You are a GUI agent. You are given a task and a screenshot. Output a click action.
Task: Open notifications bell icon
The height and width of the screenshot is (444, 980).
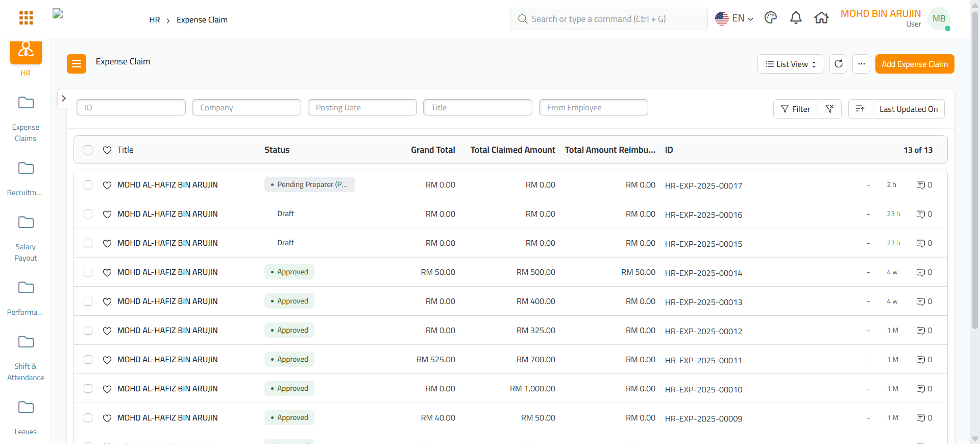pos(796,18)
